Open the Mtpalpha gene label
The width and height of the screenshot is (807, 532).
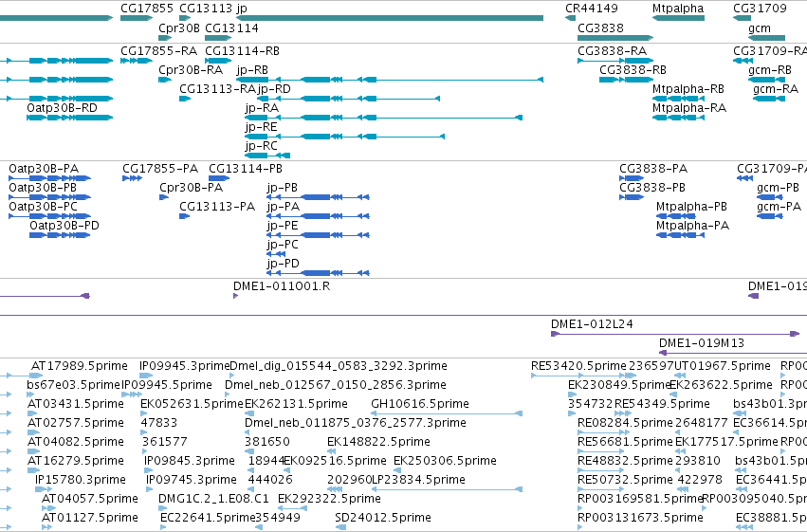[x=678, y=9]
